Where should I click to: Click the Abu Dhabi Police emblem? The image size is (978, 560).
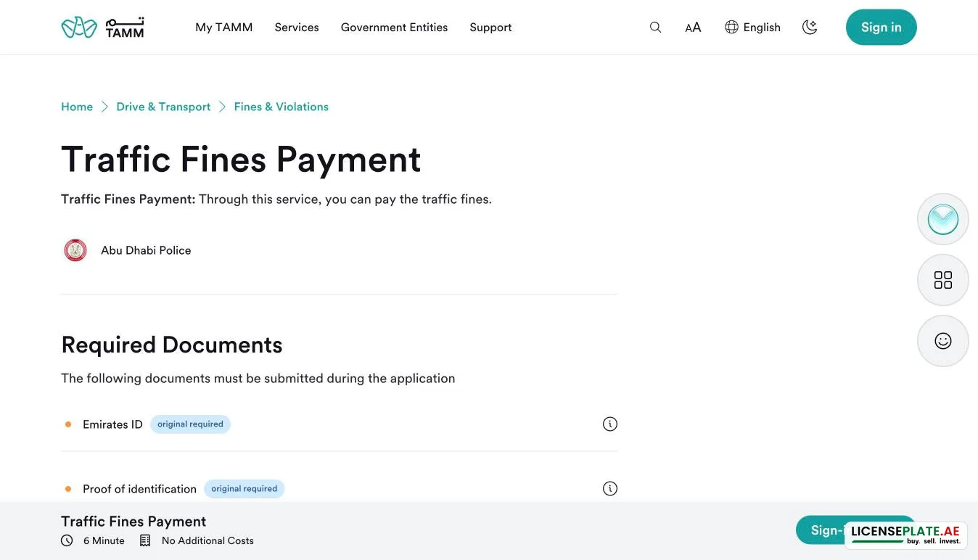click(75, 250)
